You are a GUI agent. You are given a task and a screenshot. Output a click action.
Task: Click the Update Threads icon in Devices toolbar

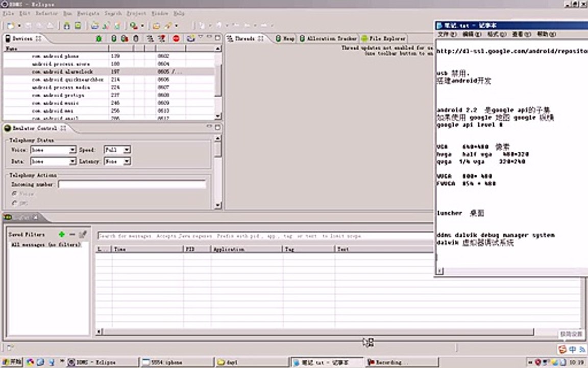[150, 38]
